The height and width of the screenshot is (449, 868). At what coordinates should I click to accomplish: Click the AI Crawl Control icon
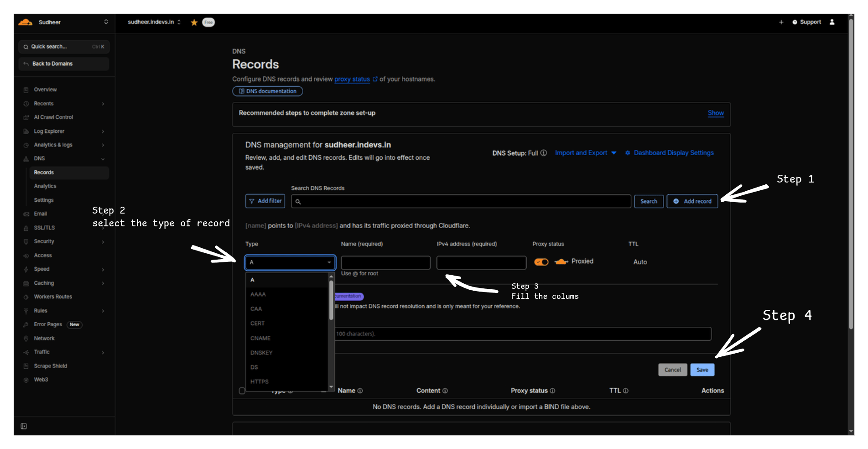click(x=26, y=117)
